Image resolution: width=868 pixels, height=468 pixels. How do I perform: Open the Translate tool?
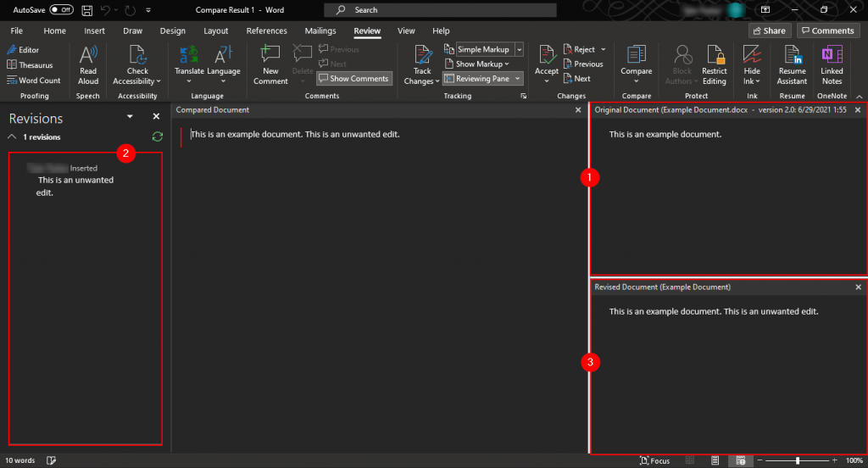click(189, 65)
